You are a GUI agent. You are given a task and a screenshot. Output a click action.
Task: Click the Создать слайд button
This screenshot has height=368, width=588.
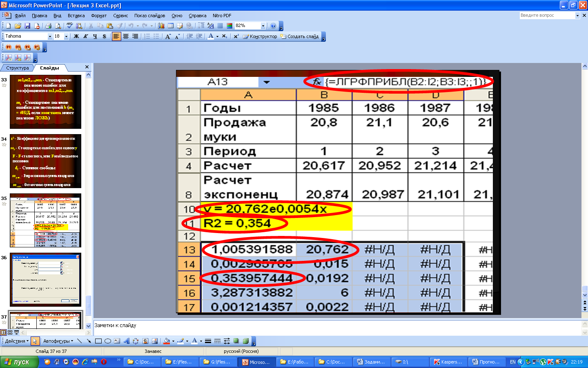[x=299, y=36]
